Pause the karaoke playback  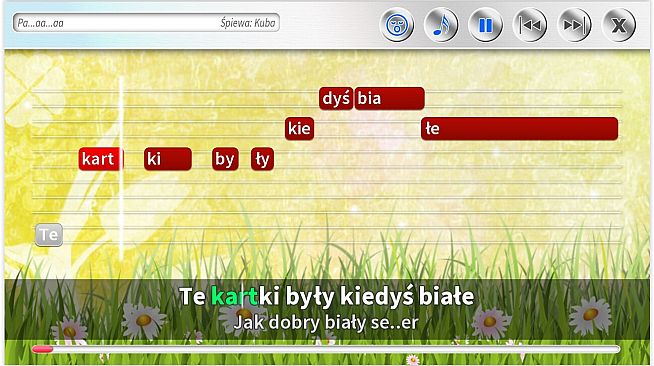point(485,25)
